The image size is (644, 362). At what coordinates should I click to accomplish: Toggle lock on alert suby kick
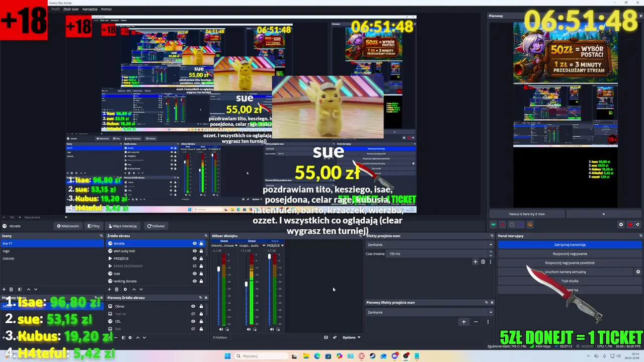point(201,251)
